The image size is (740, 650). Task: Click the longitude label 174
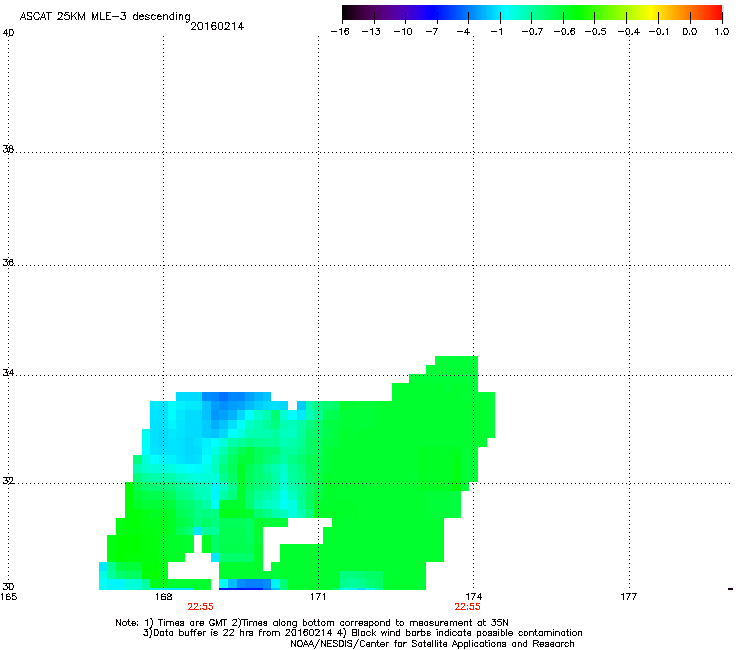click(473, 597)
